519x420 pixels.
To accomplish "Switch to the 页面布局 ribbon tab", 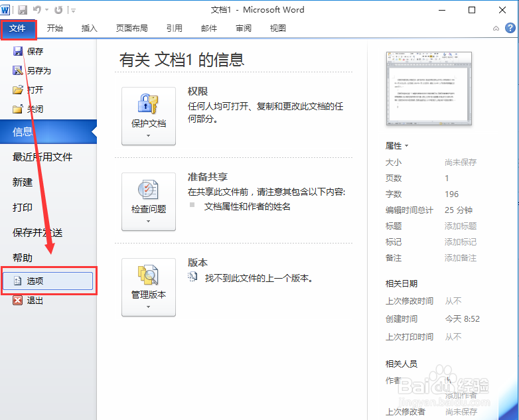I will click(x=131, y=29).
